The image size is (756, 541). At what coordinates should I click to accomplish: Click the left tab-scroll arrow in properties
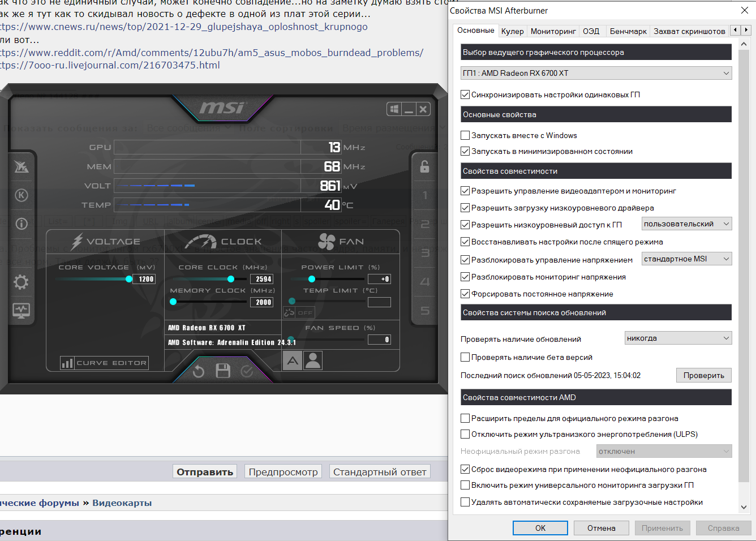point(735,30)
